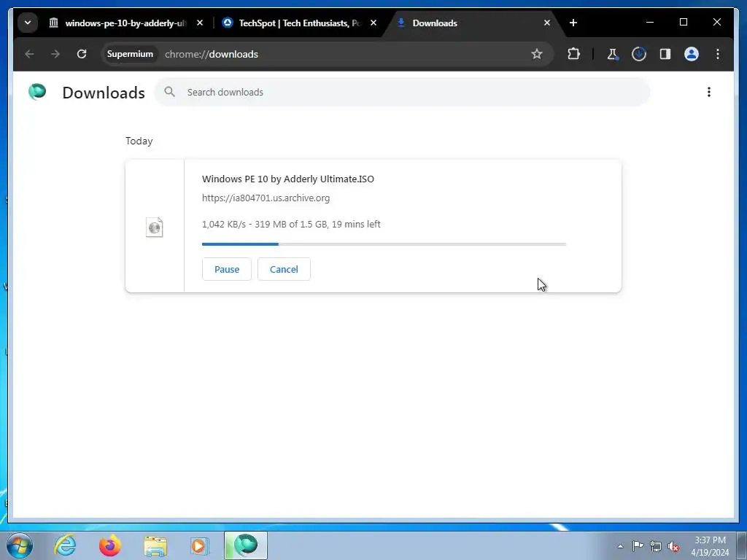Image resolution: width=747 pixels, height=560 pixels.
Task: Maximize the Supermium window
Action: point(683,22)
